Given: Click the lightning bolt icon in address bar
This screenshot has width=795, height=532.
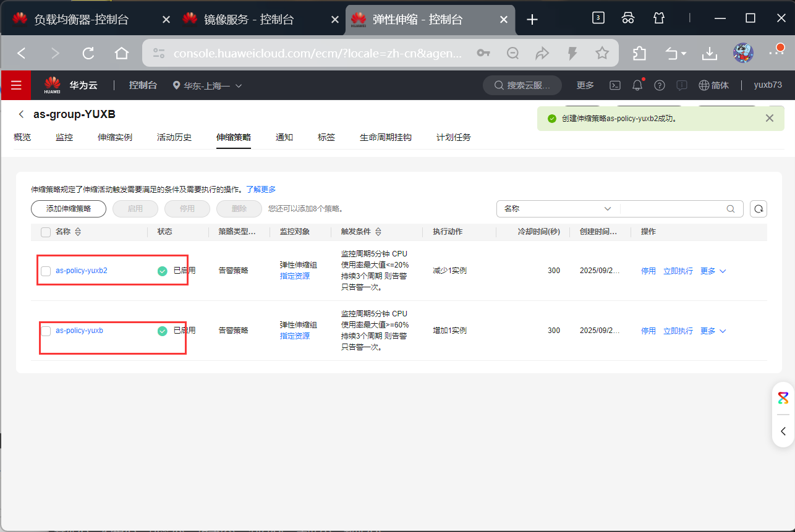Looking at the screenshot, I should [x=572, y=54].
